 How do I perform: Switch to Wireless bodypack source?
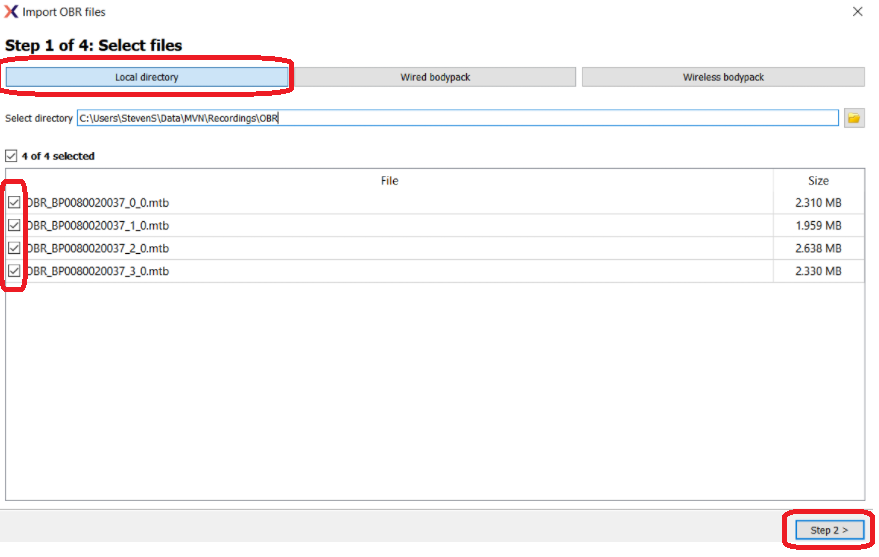point(723,77)
